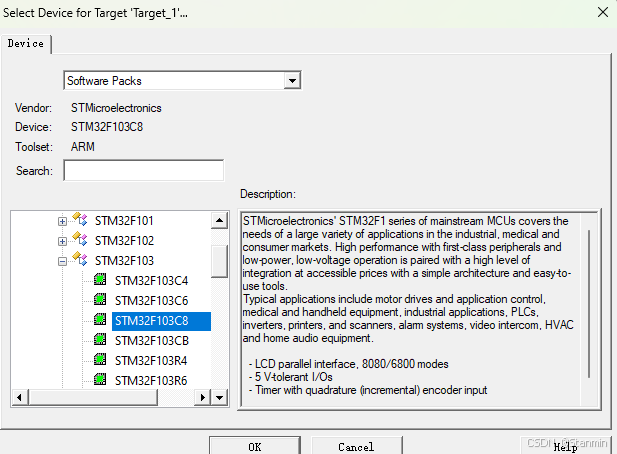This screenshot has height=454, width=617.
Task: Select the STM32F103 family label
Action: [124, 261]
